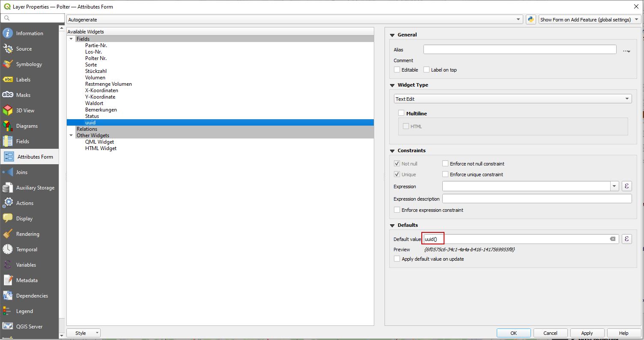
Task: Click the OK button
Action: point(514,333)
